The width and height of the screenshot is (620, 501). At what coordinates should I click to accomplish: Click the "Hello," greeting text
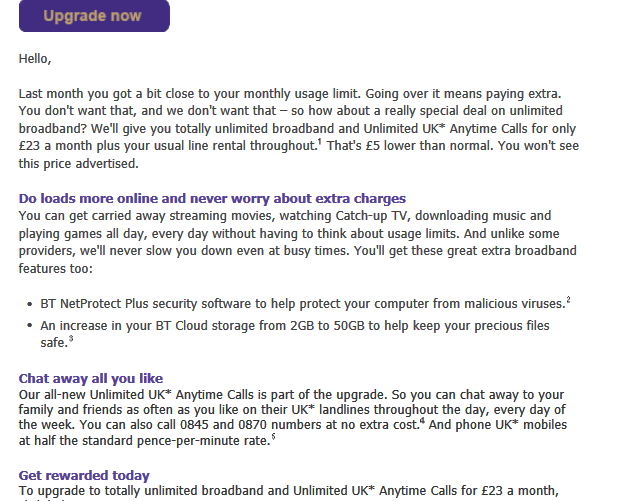coord(35,59)
